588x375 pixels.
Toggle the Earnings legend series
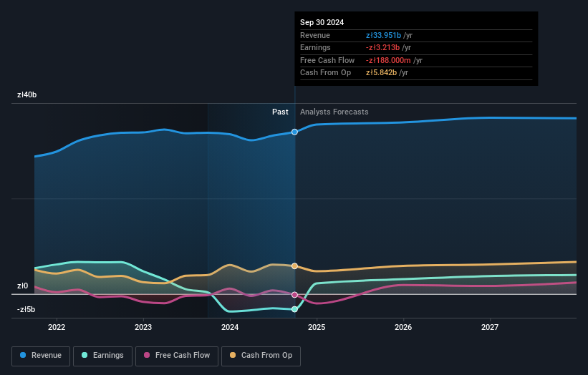click(x=102, y=356)
